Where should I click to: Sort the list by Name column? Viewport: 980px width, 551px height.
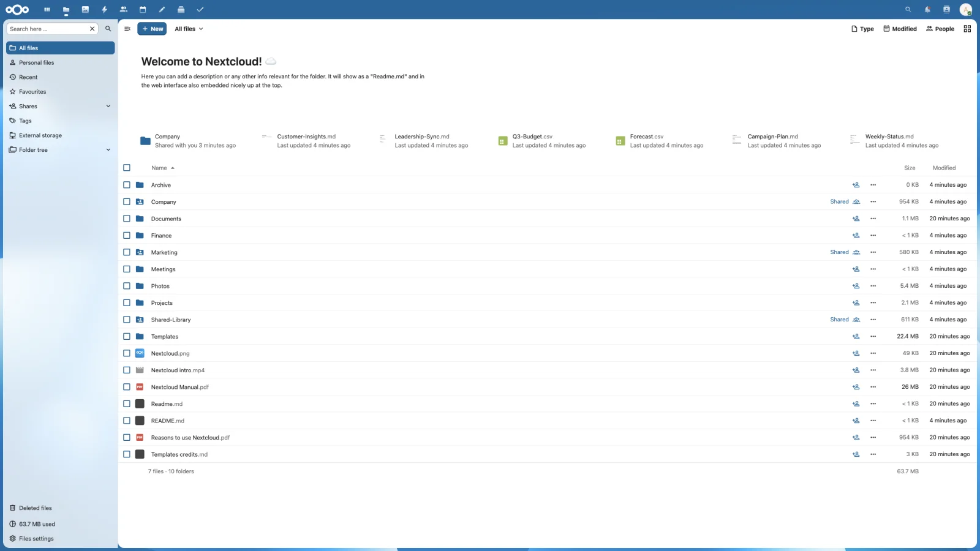[163, 168]
